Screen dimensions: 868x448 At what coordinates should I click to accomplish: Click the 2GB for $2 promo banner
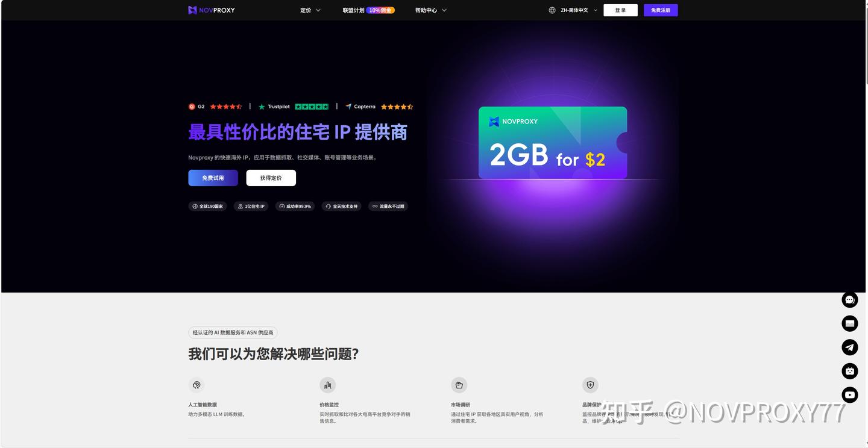pos(552,143)
